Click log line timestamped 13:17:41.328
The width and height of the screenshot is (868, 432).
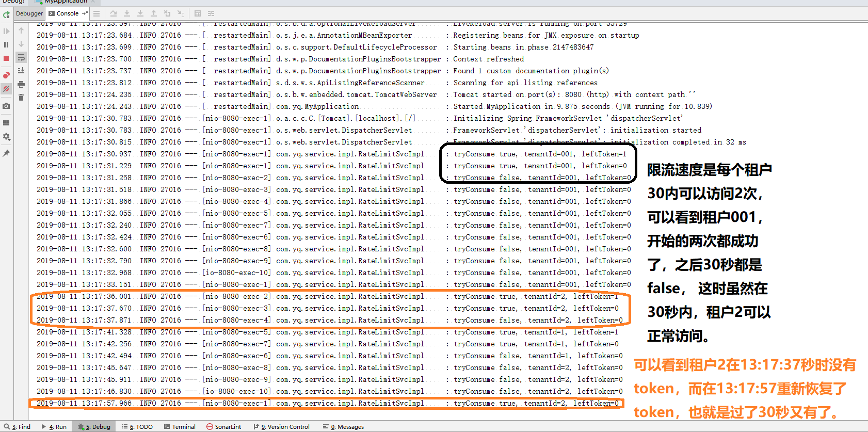point(328,332)
